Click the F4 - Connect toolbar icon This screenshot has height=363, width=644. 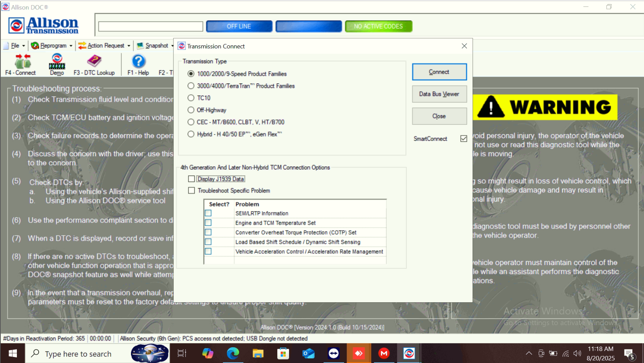click(x=23, y=61)
